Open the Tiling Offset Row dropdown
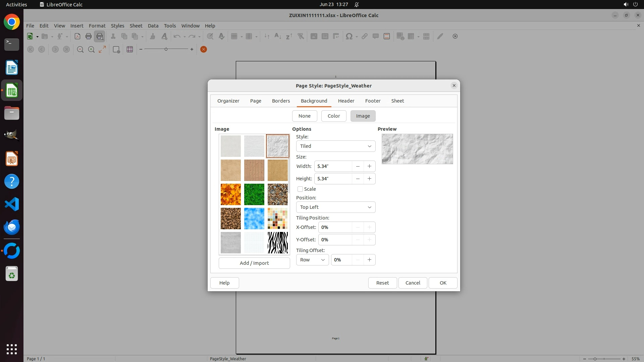 (x=312, y=260)
